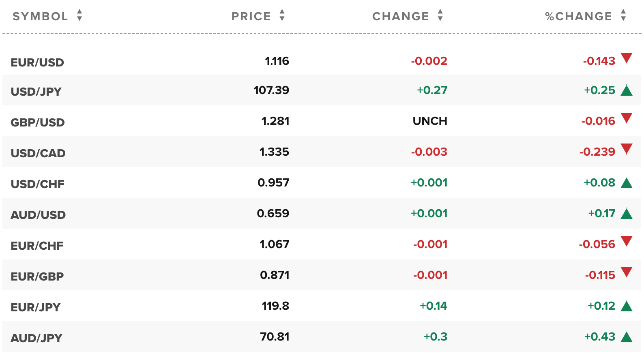Click the sort arrows beside PRICE header
The width and height of the screenshot is (644, 360).
(282, 15)
